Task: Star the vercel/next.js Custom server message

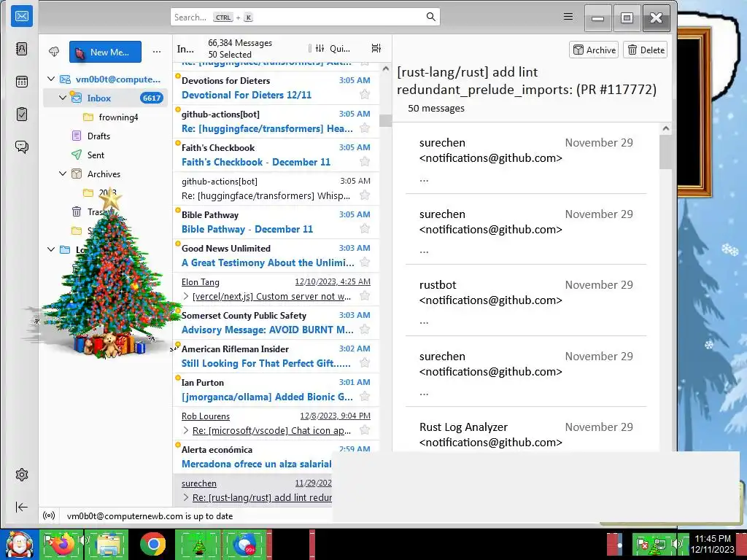Action: pos(365,296)
